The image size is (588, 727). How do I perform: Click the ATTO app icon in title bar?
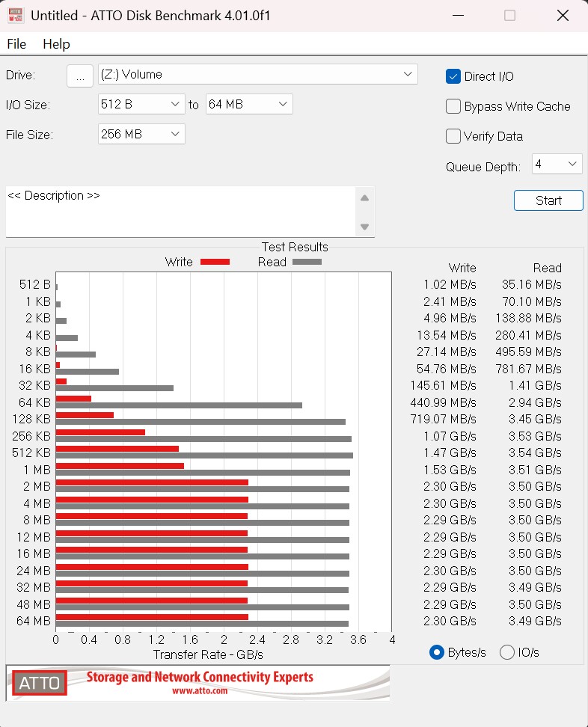pyautogui.click(x=16, y=16)
